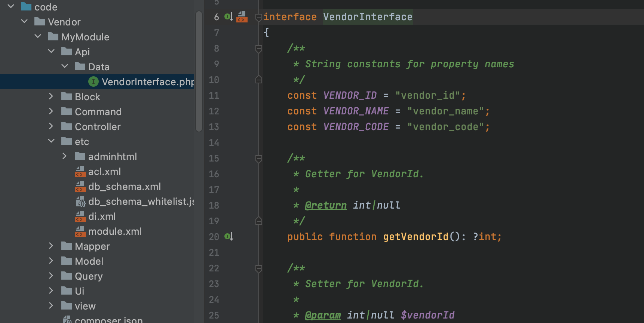Fold the doc comment starting at line 8

coord(258,49)
